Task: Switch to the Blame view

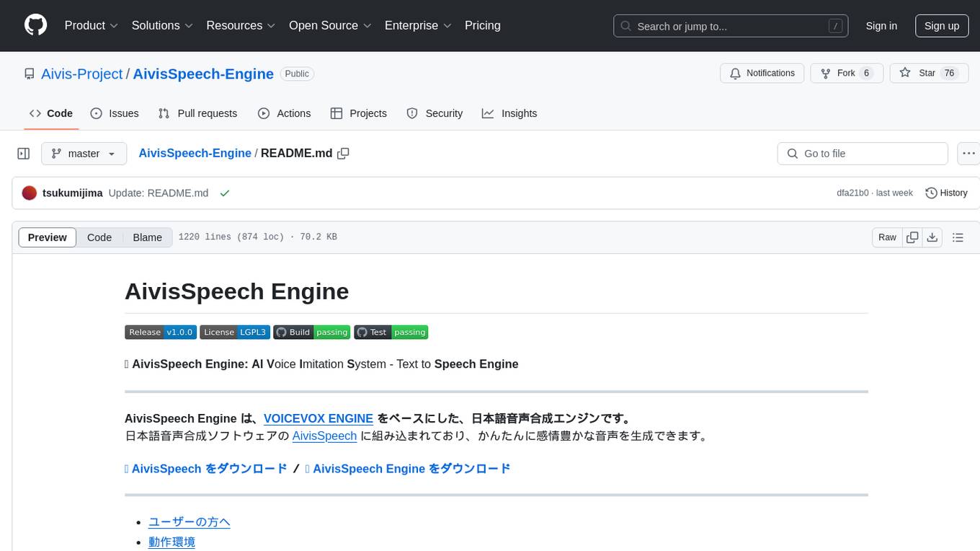Action: pos(148,237)
